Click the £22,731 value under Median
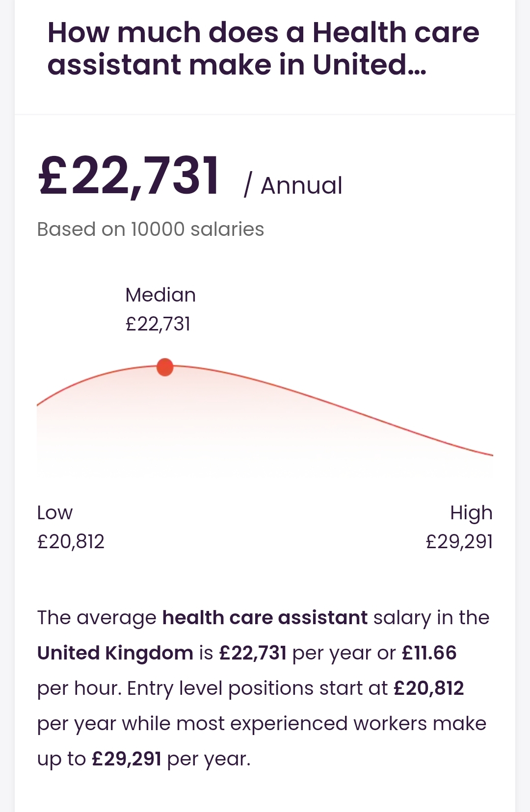 click(158, 324)
